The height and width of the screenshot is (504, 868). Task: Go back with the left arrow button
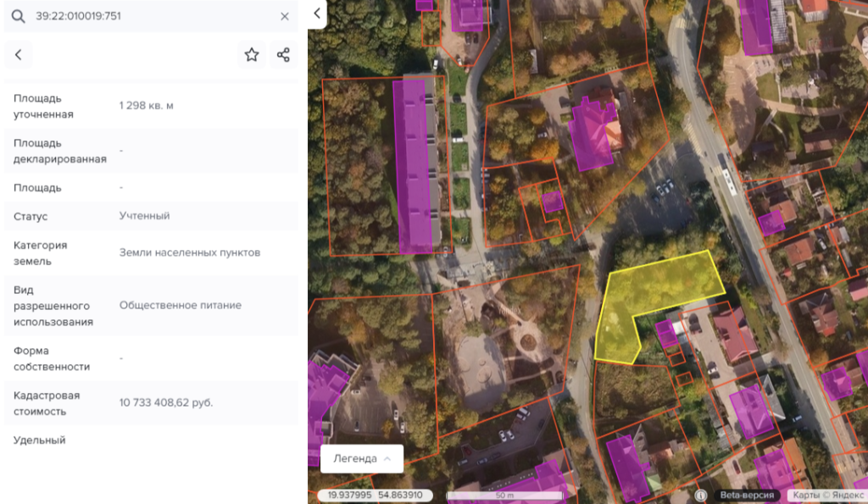click(x=19, y=54)
